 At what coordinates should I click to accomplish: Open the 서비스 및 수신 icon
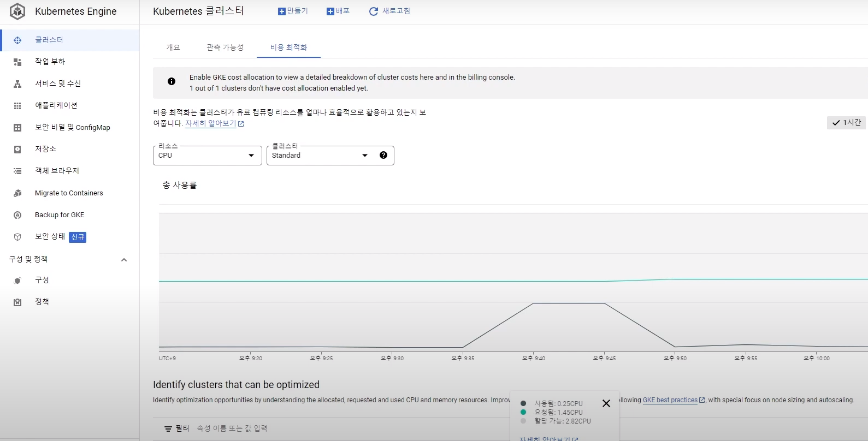(17, 84)
